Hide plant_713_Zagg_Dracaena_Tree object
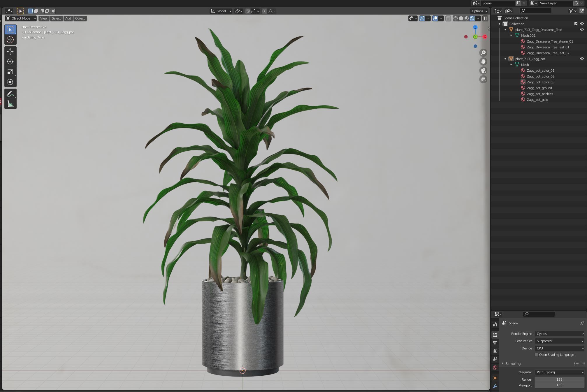The image size is (587, 392). pos(582,29)
